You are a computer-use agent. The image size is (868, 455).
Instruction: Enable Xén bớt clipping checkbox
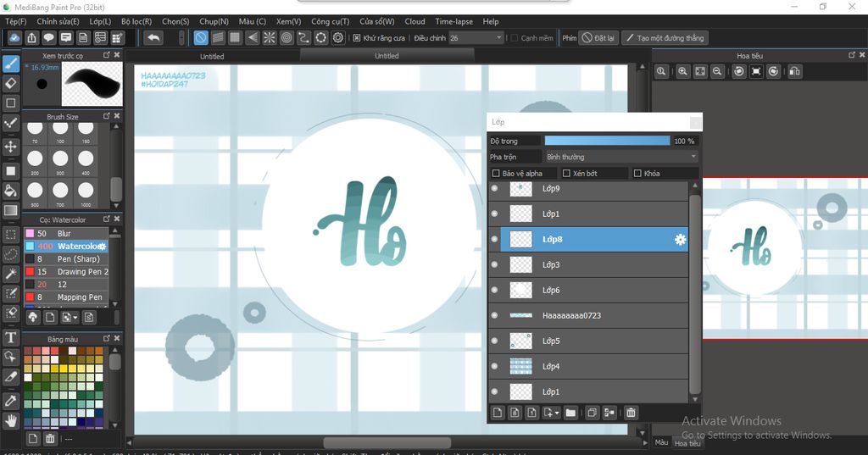[566, 173]
